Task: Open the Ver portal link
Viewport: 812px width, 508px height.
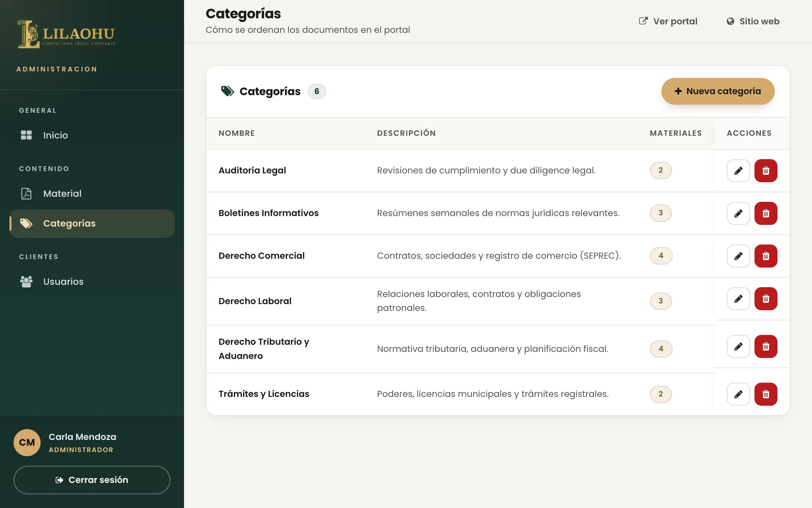Action: pos(668,21)
